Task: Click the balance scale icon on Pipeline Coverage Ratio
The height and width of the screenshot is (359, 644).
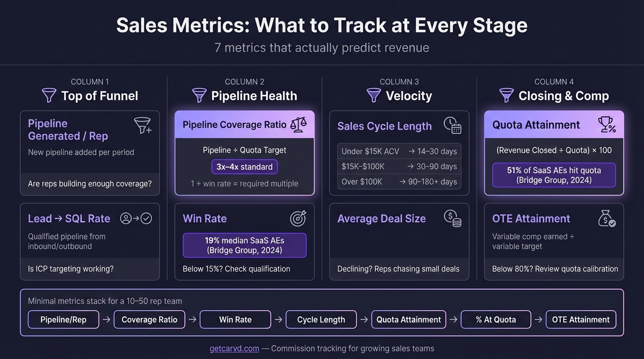Action: coord(298,124)
